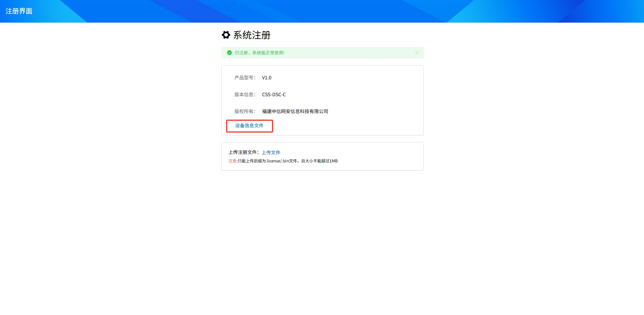The image size is (644, 315).
Task: Dismiss the 已注册 success message
Action: [x=416, y=53]
